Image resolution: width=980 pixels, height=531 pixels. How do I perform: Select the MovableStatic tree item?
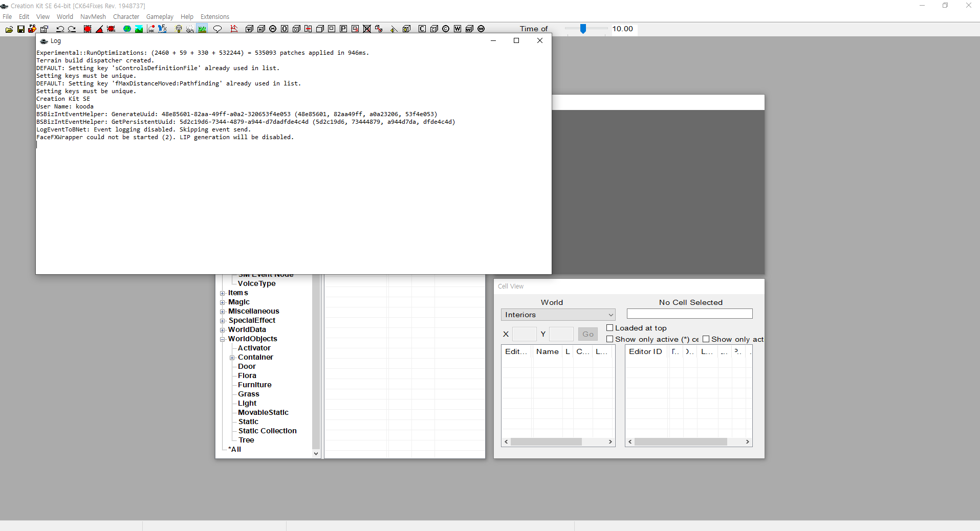(263, 413)
